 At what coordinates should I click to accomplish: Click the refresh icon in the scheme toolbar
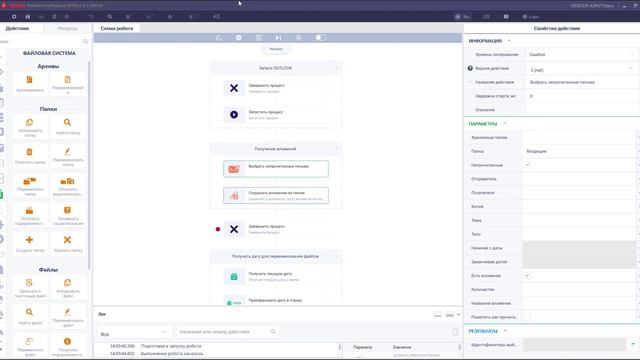click(219, 38)
